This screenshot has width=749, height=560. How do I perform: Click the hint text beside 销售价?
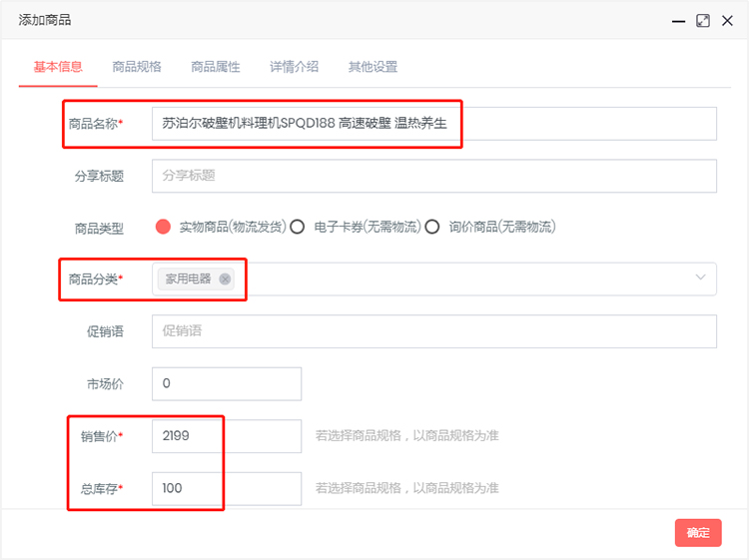point(407,435)
